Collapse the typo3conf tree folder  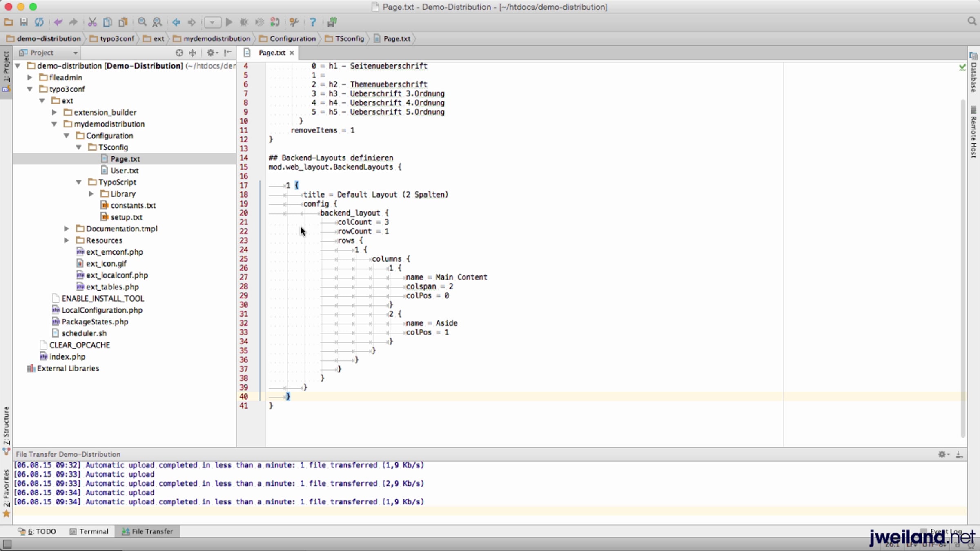click(x=30, y=89)
